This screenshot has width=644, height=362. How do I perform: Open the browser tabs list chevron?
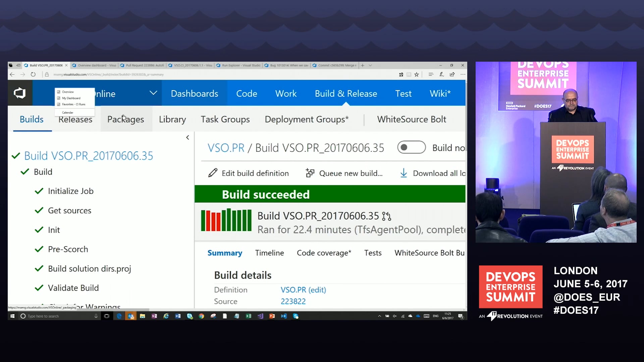click(x=370, y=65)
